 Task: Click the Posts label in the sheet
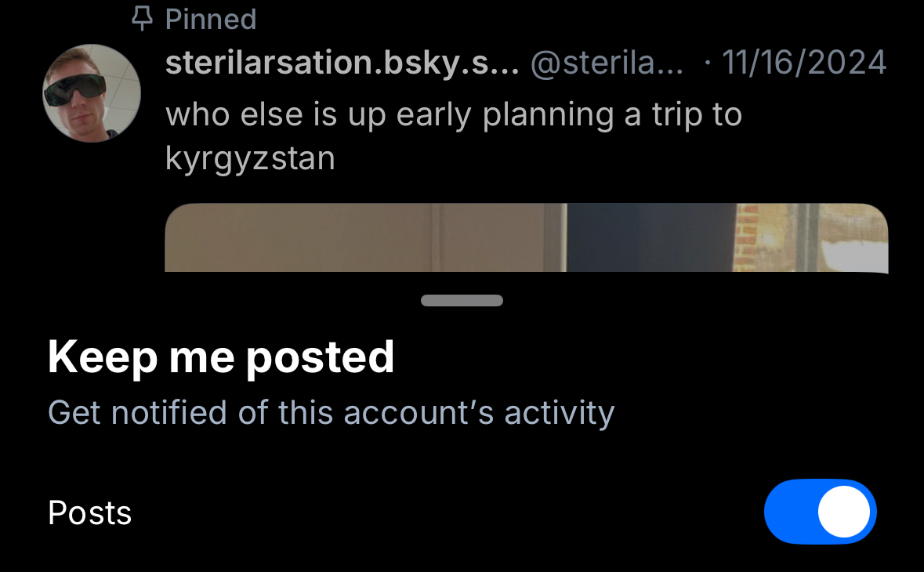89,513
